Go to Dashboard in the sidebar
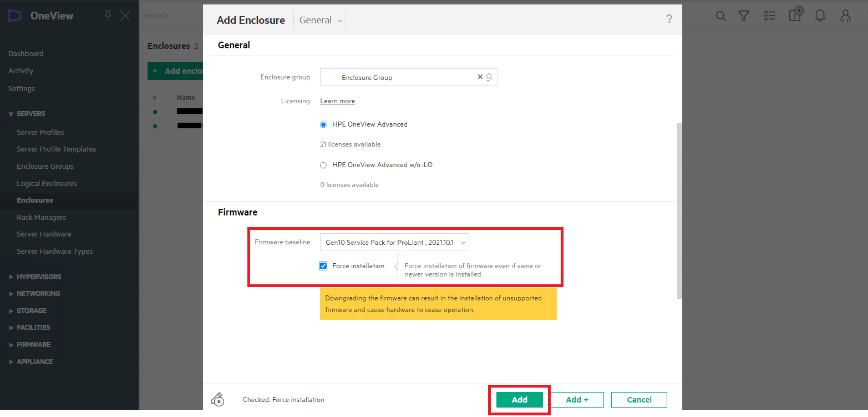868x417 pixels. [x=26, y=54]
